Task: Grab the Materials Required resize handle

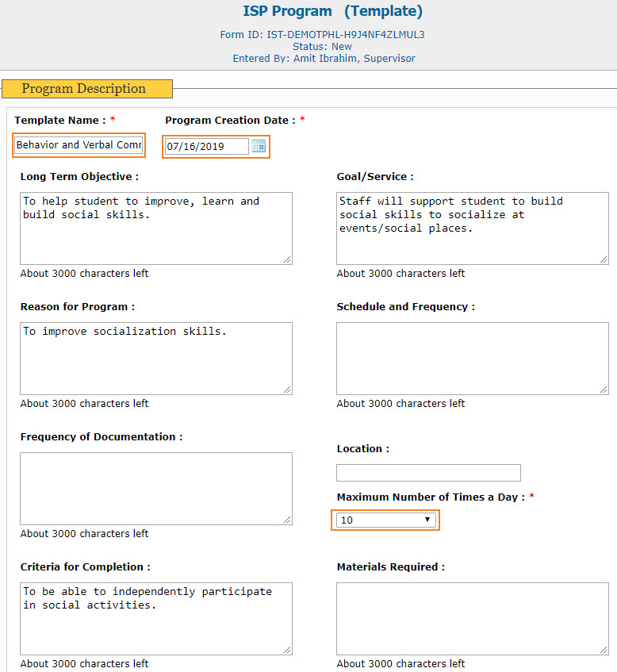Action: coord(604,650)
